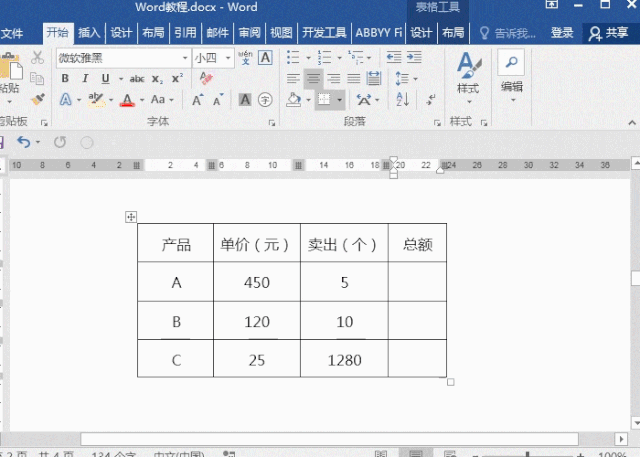Click the Cut scissors icon
This screenshot has height=457, width=640.
pyautogui.click(x=37, y=58)
